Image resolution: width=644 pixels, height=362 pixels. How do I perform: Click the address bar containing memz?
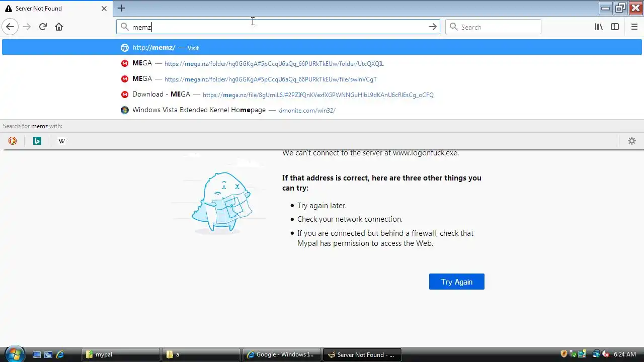[278, 27]
